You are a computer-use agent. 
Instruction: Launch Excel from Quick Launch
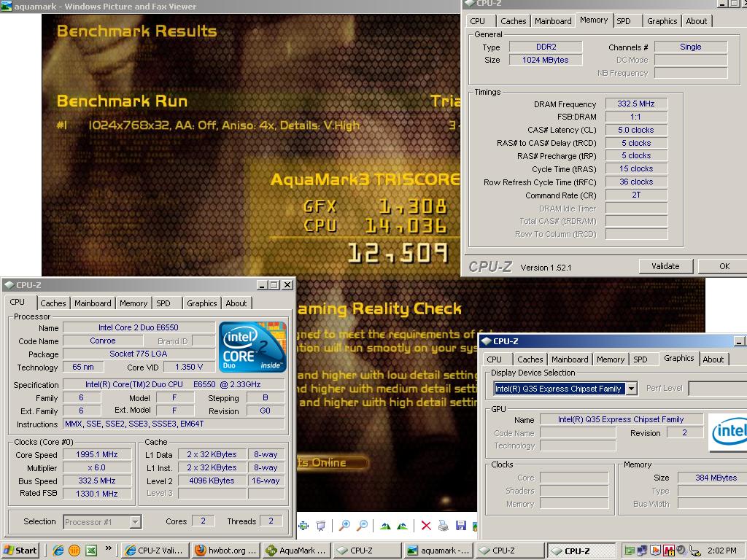coord(91,551)
